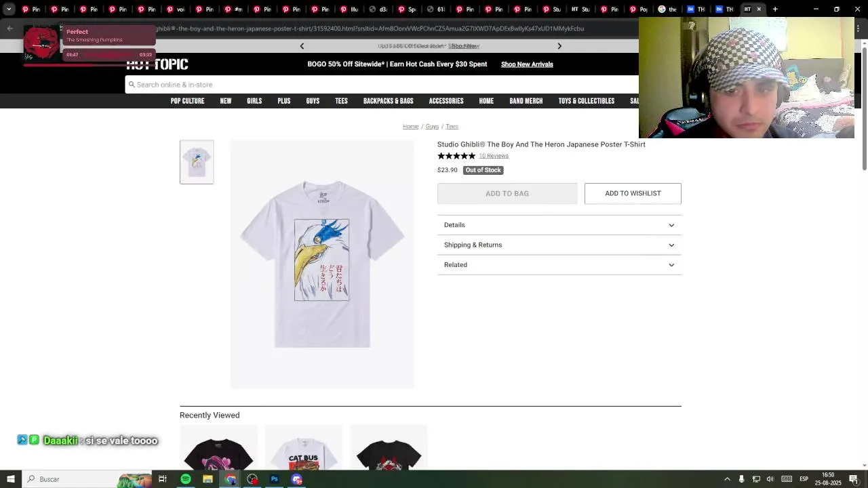Open the Cat Bus recently viewed shirt

(304, 447)
